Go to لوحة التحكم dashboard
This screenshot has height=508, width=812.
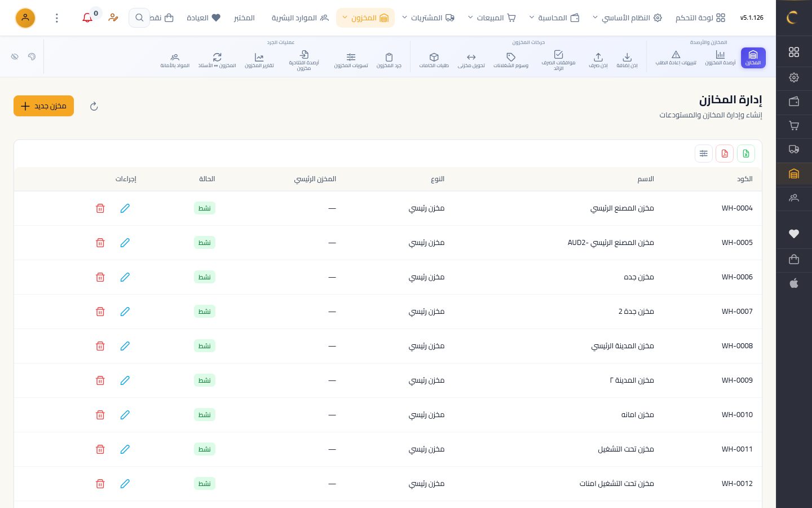[700, 18]
